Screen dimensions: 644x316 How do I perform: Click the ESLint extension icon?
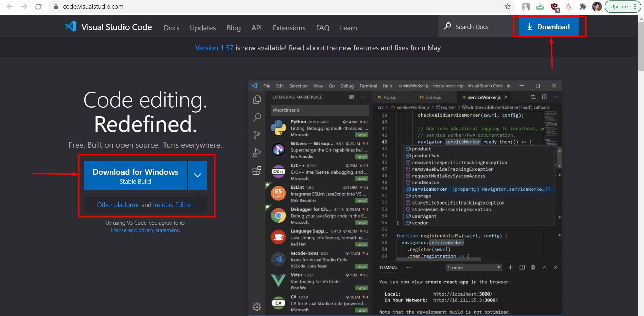[x=278, y=193]
